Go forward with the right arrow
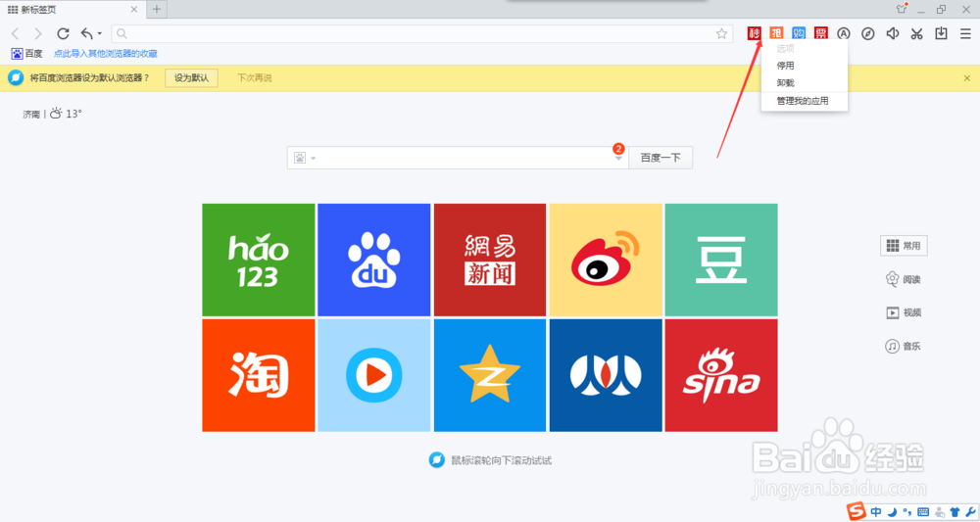Image resolution: width=980 pixels, height=522 pixels. 39,33
